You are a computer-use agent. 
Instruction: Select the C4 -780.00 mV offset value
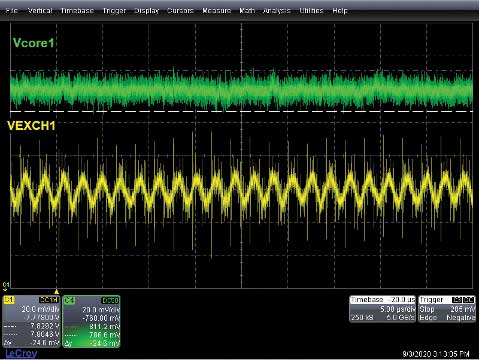click(101, 318)
